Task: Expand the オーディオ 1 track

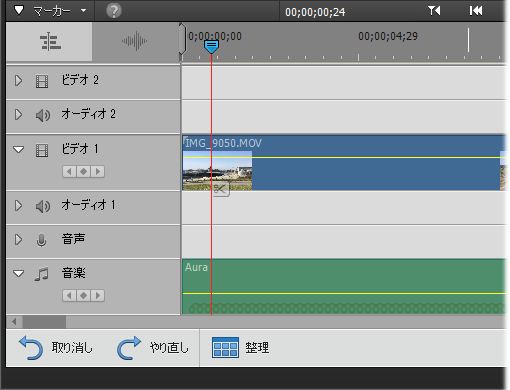Action: click(x=18, y=206)
